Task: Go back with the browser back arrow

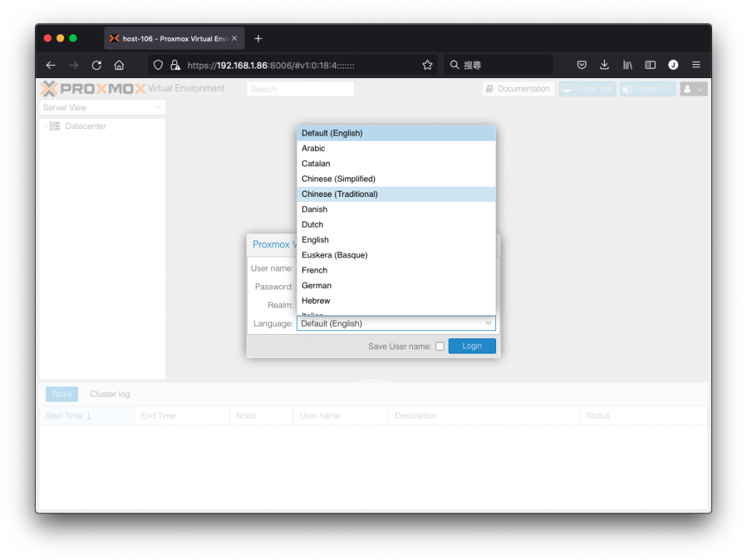Action: (51, 65)
